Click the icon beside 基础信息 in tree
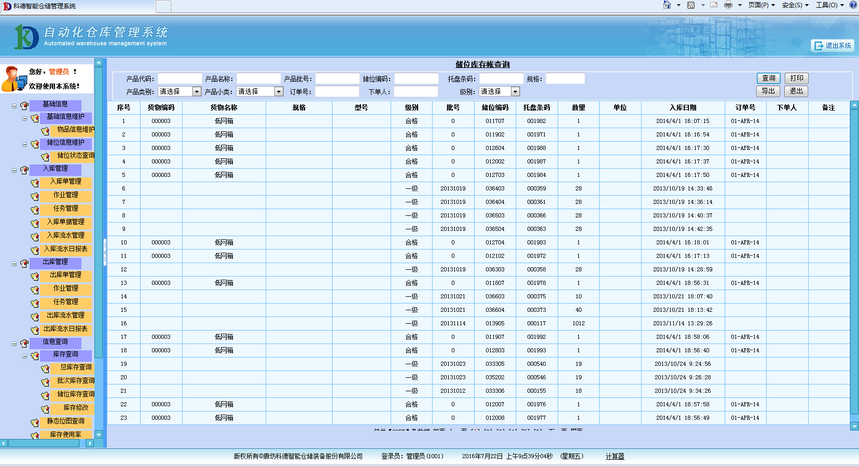Image resolution: width=859 pixels, height=467 pixels. 24,105
